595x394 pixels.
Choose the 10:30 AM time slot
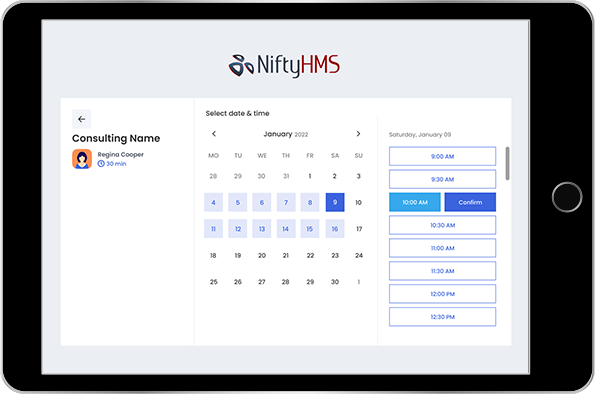click(x=442, y=225)
